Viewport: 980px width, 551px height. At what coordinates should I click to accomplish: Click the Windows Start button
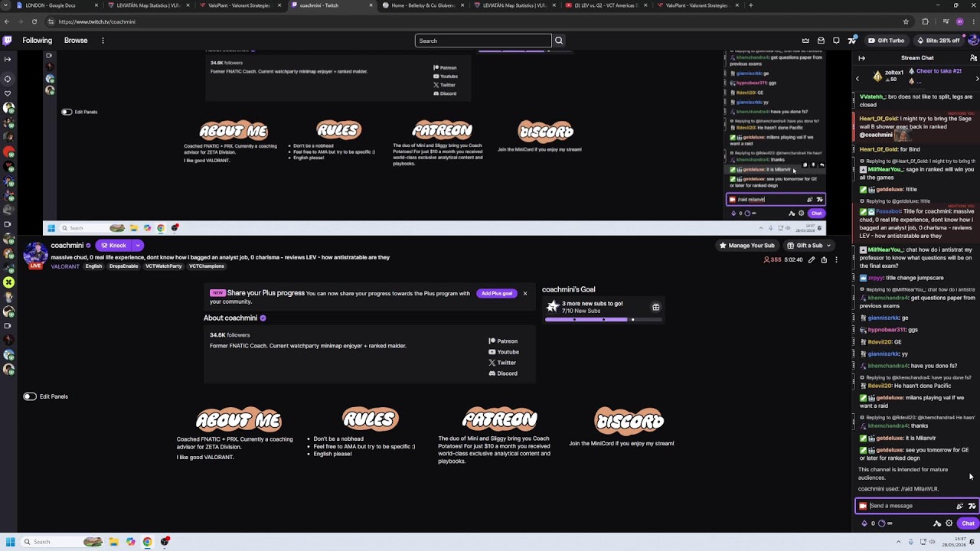tap(10, 542)
